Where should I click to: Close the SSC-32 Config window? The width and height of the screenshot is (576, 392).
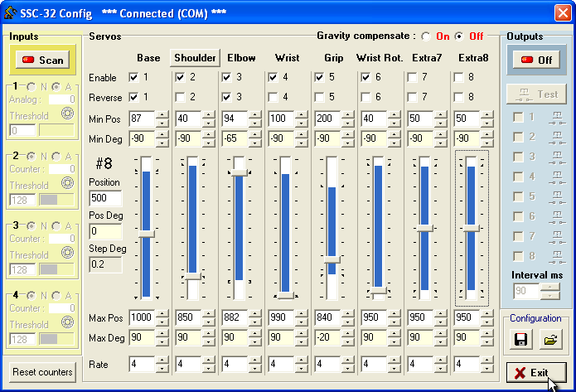point(563,13)
